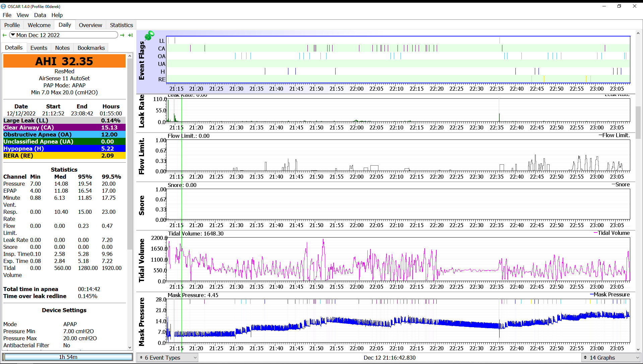The image size is (643, 364).
Task: Expand the 6 Event Types dropdown
Action: (x=194, y=358)
